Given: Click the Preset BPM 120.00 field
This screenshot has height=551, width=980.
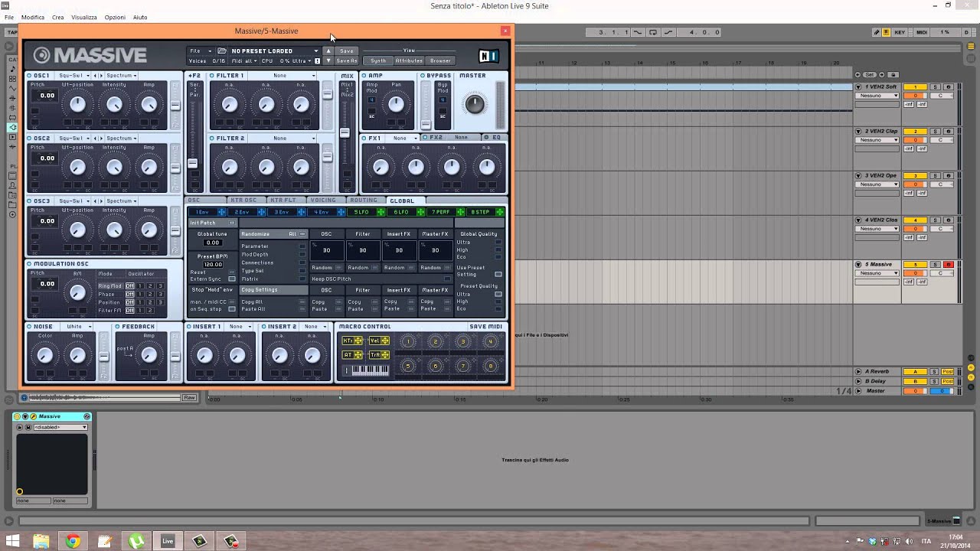Looking at the screenshot, I should tap(213, 265).
